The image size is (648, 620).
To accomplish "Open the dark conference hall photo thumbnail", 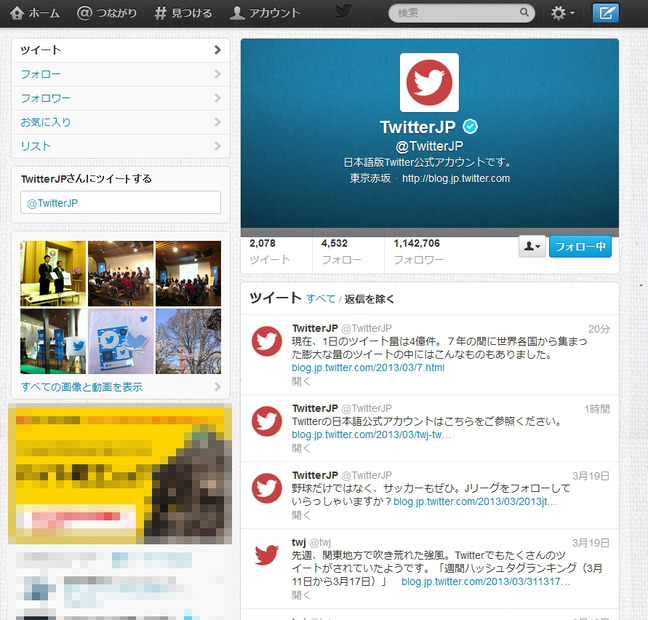I will pos(188,274).
